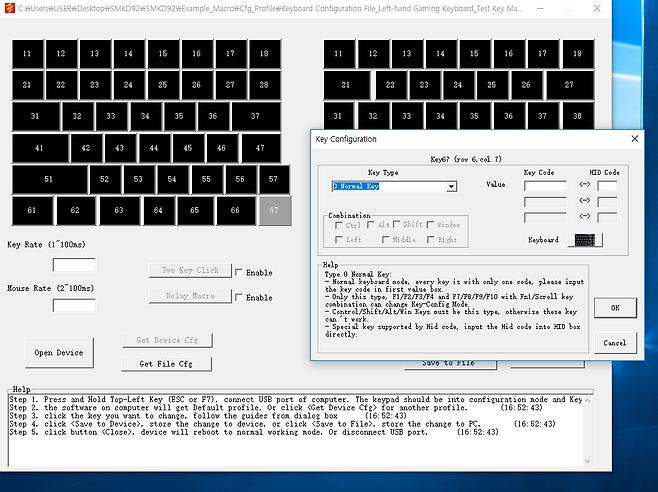
Task: Click the Get File Cfg button
Action: click(x=166, y=364)
